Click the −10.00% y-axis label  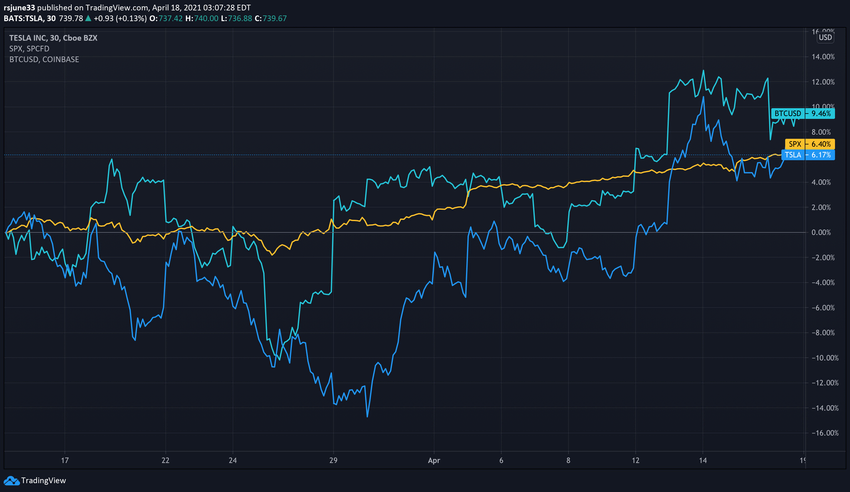coord(825,358)
